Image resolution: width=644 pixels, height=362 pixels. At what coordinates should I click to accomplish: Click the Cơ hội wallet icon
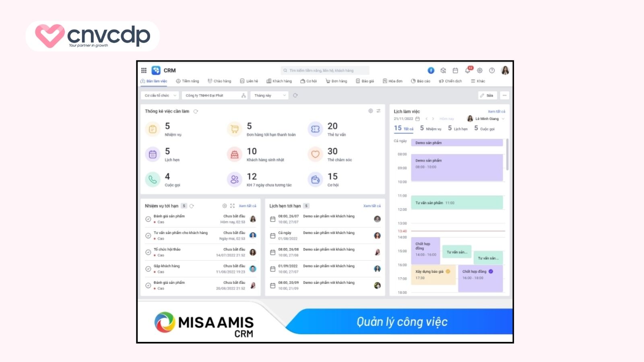coord(316,179)
